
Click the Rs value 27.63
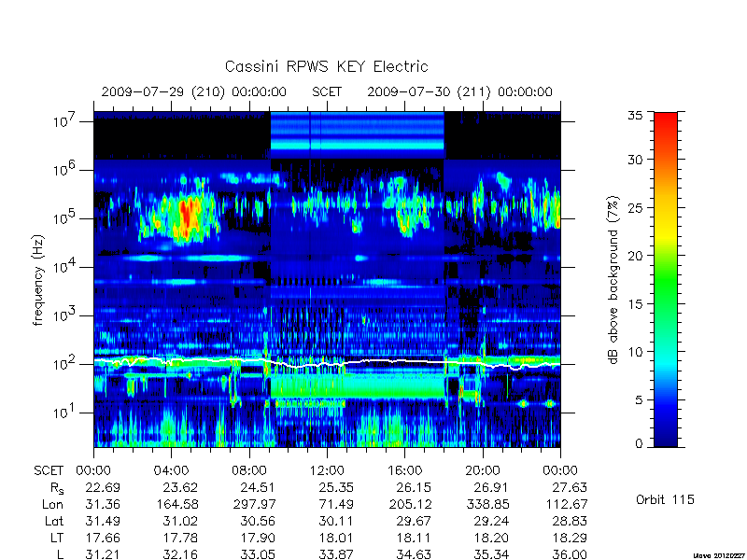[570, 487]
